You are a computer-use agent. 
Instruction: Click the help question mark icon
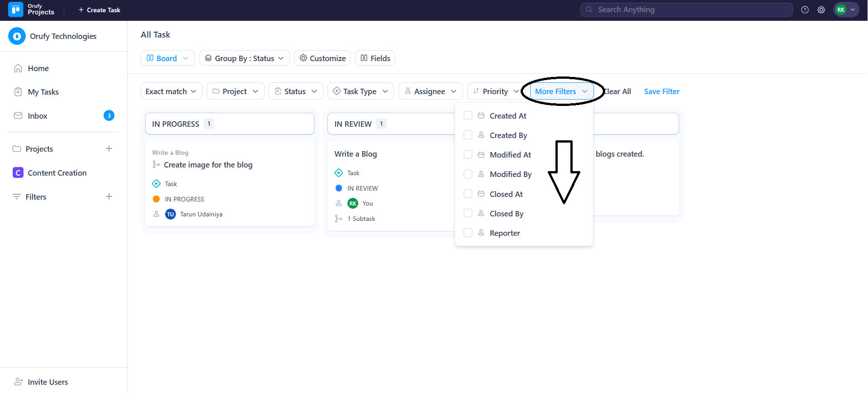tap(805, 10)
